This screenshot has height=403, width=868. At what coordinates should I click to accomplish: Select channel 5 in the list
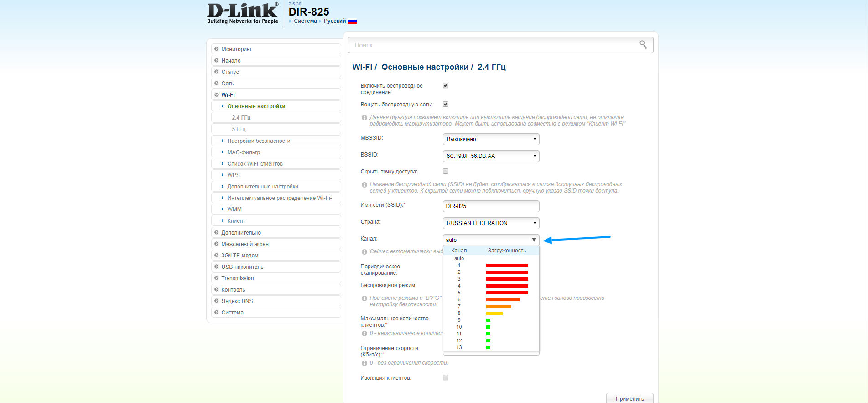point(491,293)
